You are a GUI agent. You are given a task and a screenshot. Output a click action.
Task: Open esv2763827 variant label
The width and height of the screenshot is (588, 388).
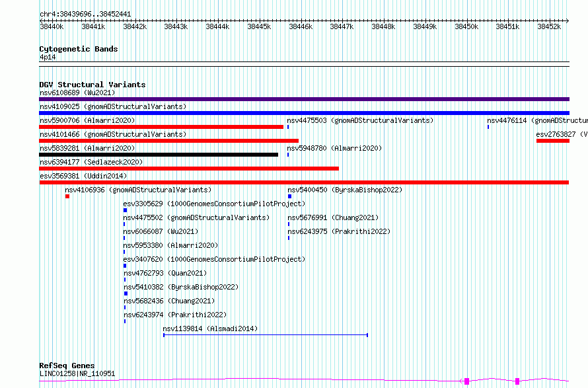(562, 134)
